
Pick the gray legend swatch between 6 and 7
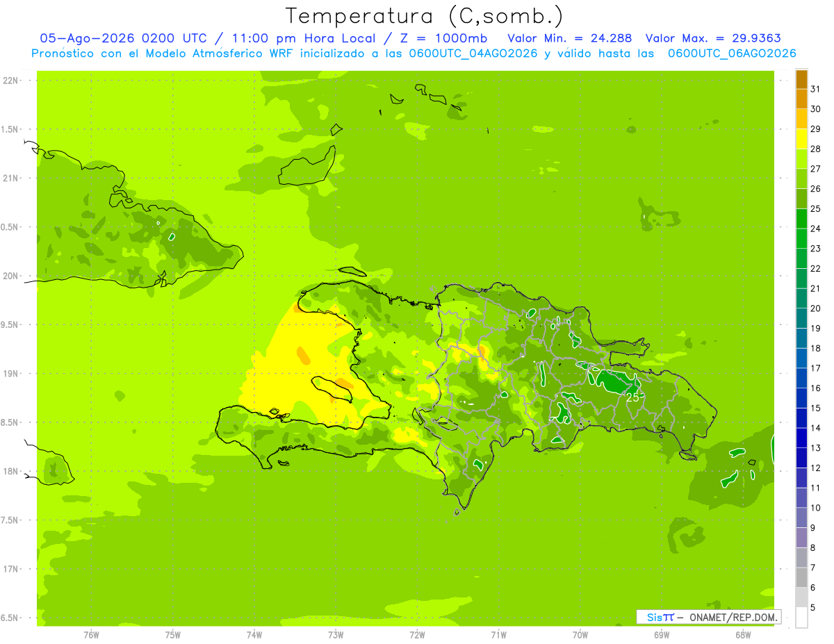tap(801, 577)
